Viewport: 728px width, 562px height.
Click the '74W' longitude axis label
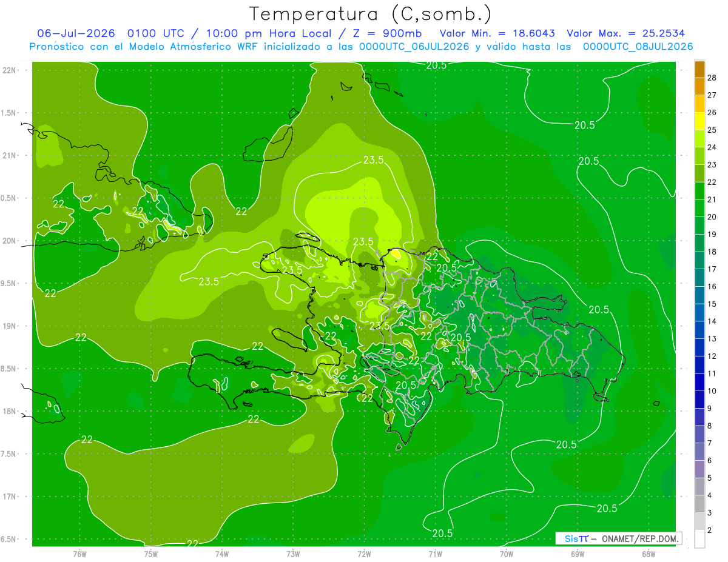pos(222,554)
